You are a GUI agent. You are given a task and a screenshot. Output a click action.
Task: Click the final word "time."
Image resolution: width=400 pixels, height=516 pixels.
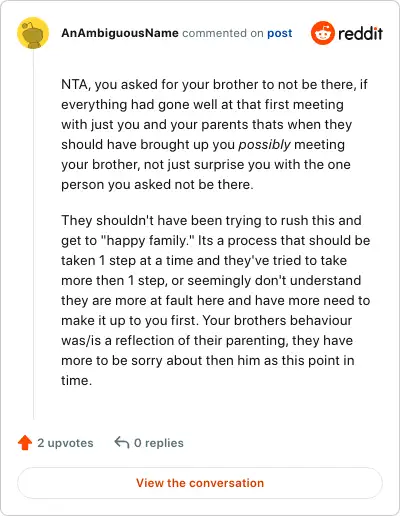tap(76, 381)
